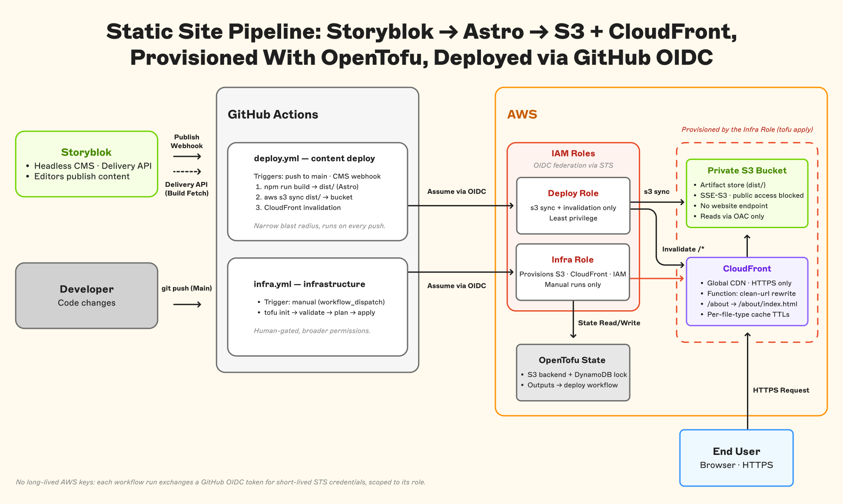The width and height of the screenshot is (843, 504).
Task: Click 'Narrow blast radius, runs on every push.'
Action: click(x=319, y=226)
